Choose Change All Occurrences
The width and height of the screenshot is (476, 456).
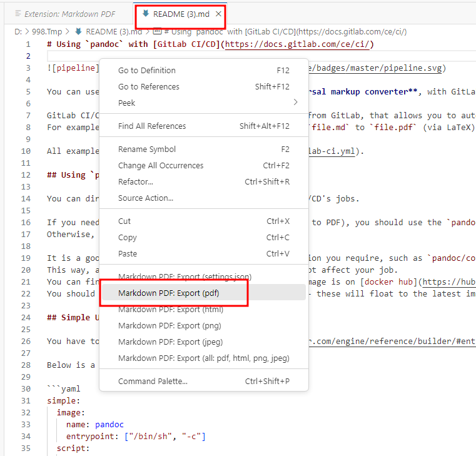pyautogui.click(x=204, y=166)
